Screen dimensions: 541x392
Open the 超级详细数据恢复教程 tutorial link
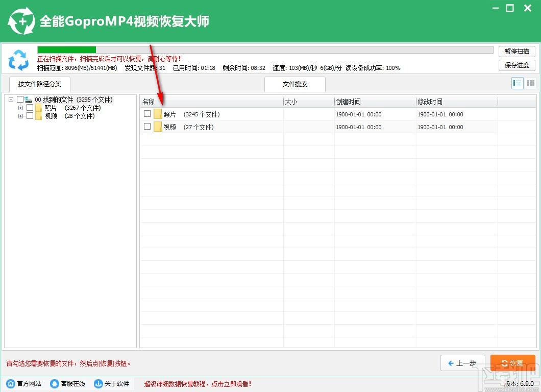click(198, 384)
